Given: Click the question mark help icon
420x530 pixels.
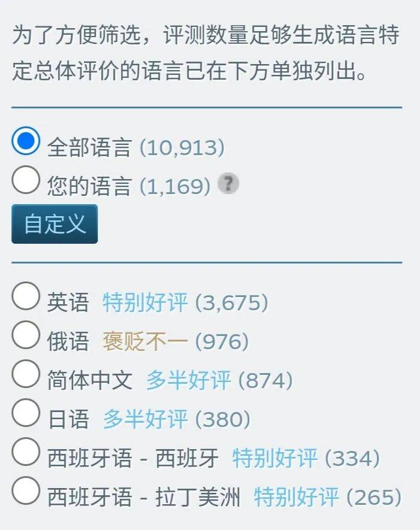Looking at the screenshot, I should click(228, 184).
